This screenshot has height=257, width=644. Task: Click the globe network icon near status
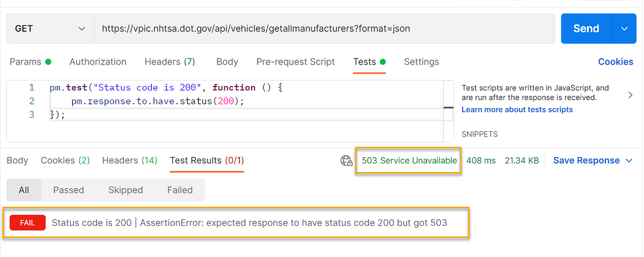(346, 161)
